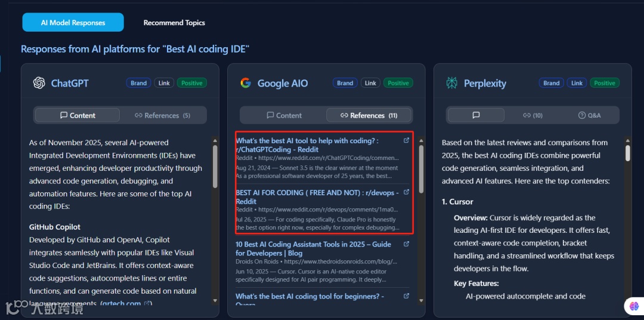Click "Key Features:" text in Perplexity response

(x=476, y=284)
